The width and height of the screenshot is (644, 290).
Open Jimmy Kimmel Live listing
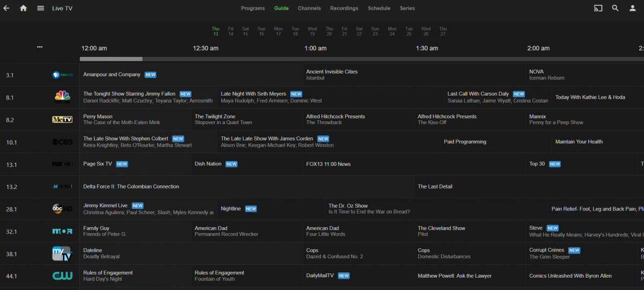tap(148, 208)
